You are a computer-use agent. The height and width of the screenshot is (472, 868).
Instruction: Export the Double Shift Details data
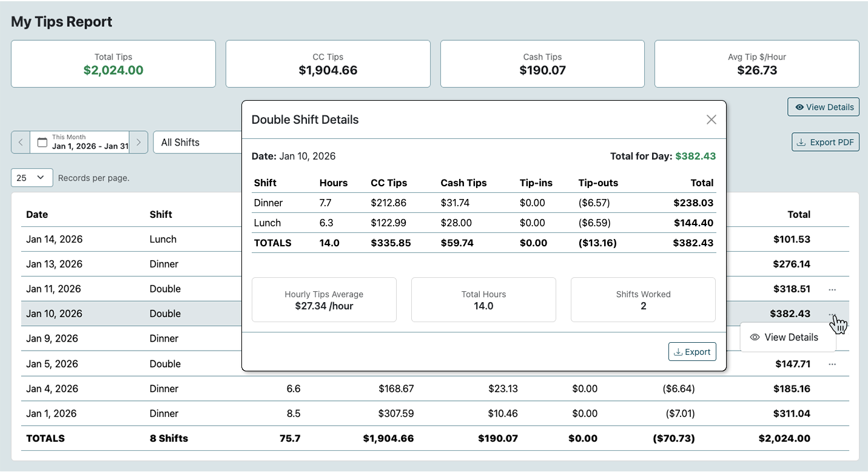692,351
